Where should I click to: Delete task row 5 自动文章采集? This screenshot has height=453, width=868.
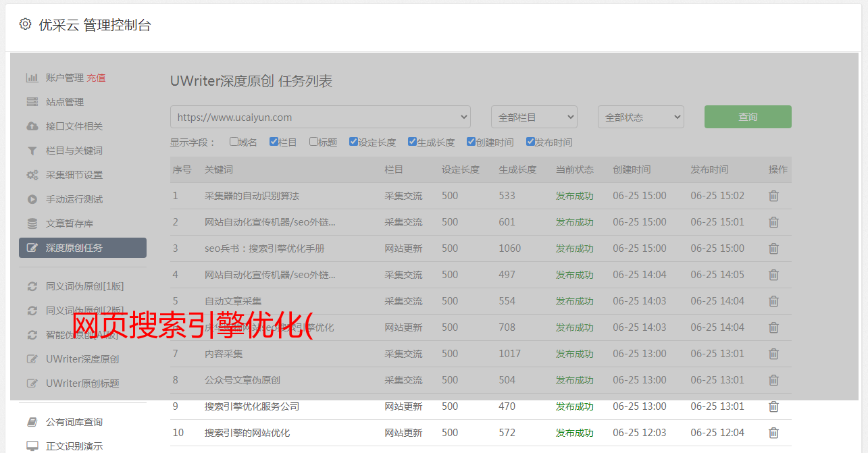coord(774,301)
